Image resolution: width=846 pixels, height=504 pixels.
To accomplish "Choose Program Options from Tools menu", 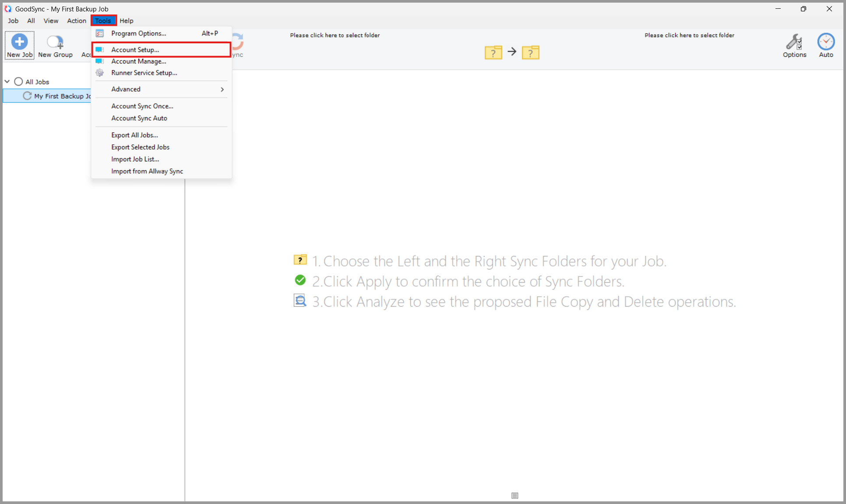I will click(162, 33).
